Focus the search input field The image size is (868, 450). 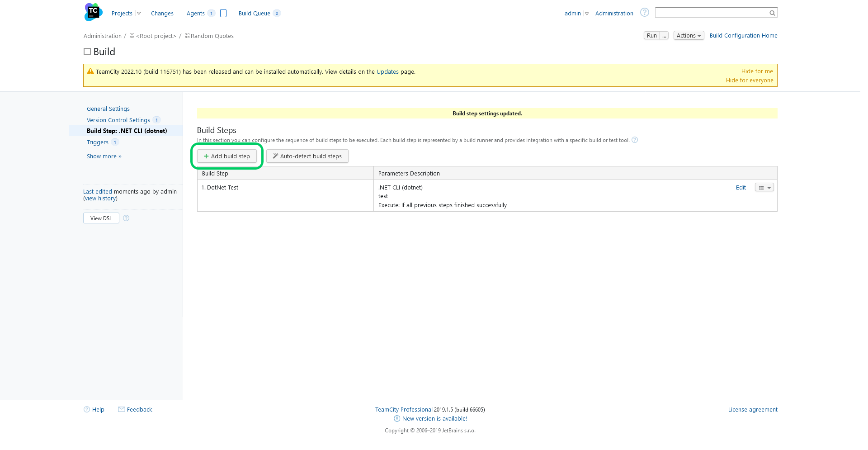pyautogui.click(x=712, y=13)
